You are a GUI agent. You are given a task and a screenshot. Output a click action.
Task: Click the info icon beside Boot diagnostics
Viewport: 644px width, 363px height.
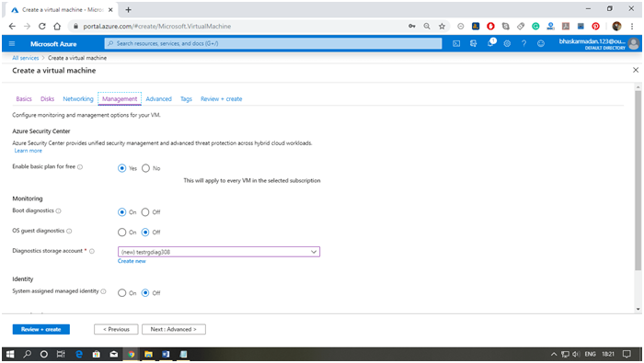[58, 210]
